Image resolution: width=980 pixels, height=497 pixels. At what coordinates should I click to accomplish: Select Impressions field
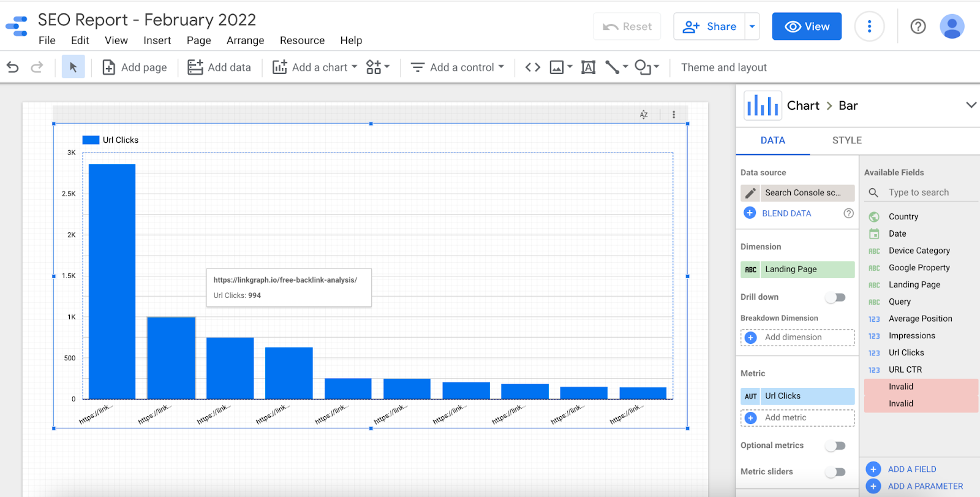[912, 336]
